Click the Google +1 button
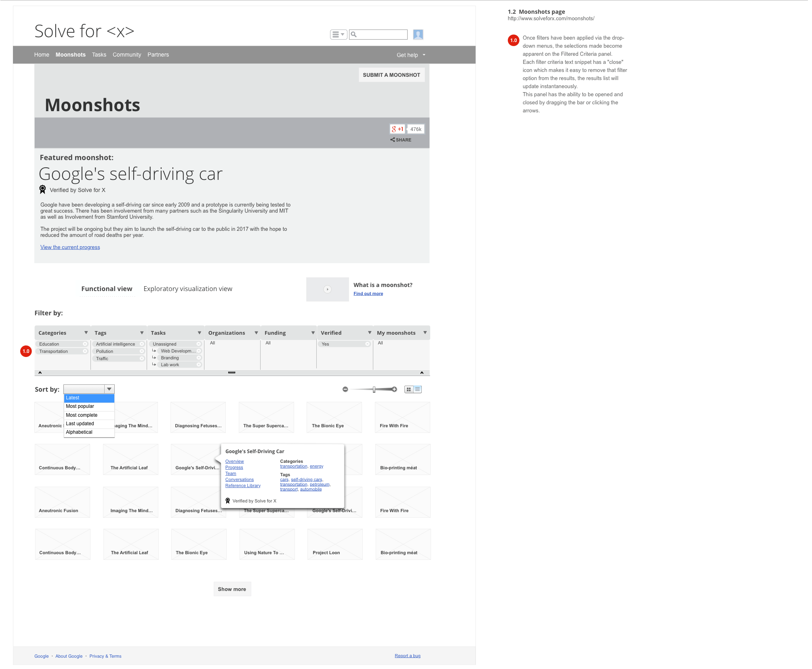The image size is (812, 669). (x=398, y=129)
